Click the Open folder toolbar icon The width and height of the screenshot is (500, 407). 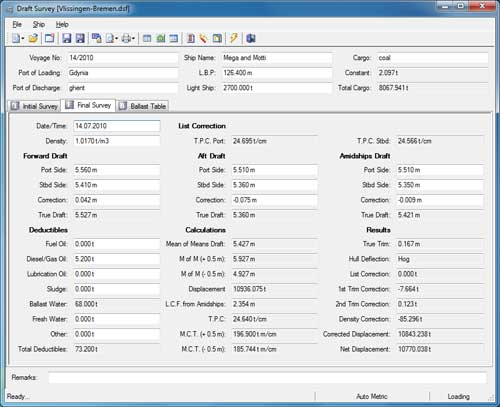coord(33,38)
